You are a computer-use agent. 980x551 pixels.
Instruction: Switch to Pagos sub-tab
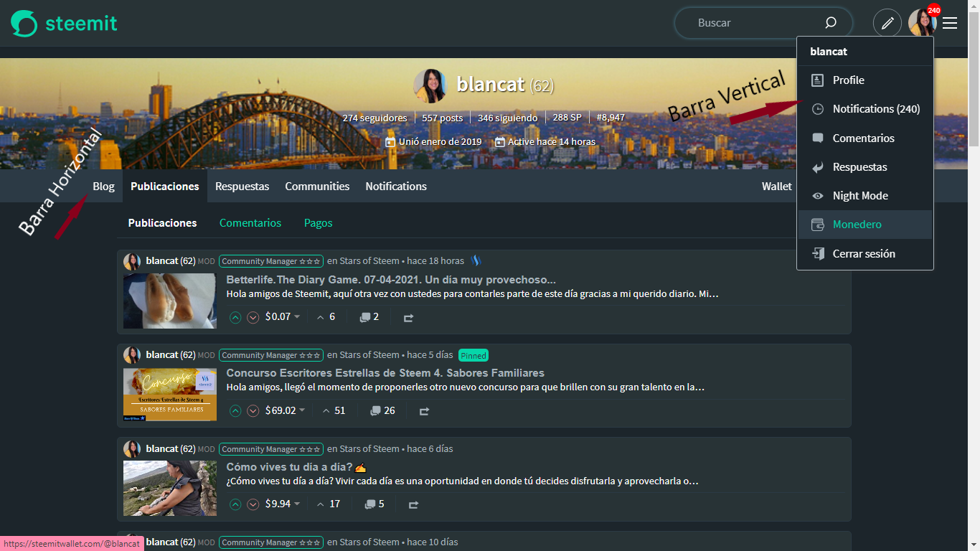(318, 223)
